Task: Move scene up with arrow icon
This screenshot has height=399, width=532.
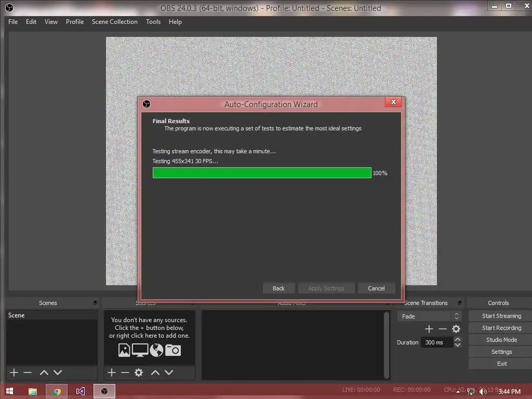Action: (44, 373)
